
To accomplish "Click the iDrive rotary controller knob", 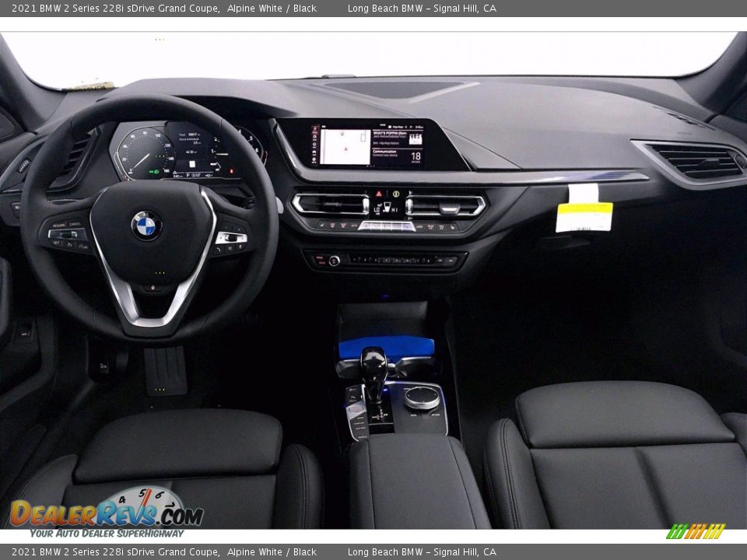I will pos(422,397).
